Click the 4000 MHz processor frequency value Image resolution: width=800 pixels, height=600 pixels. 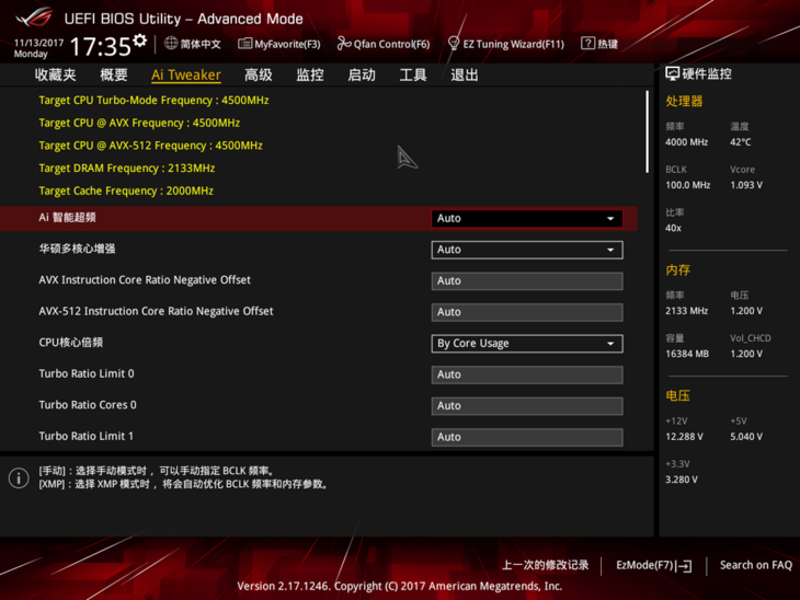pos(686,142)
